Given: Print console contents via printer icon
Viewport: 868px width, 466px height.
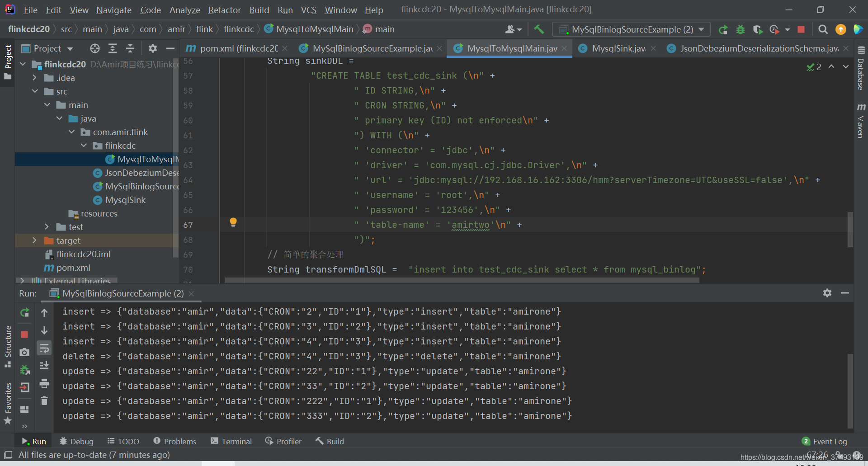Looking at the screenshot, I should coord(44,383).
